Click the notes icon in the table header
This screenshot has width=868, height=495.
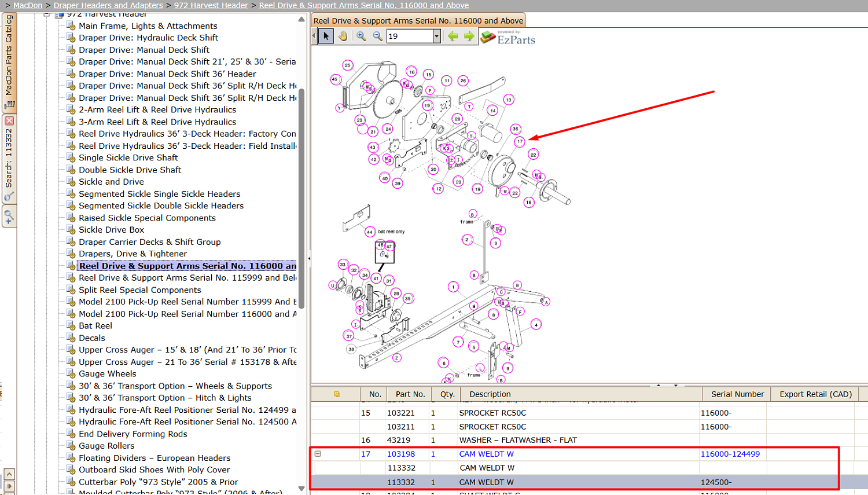(x=337, y=394)
